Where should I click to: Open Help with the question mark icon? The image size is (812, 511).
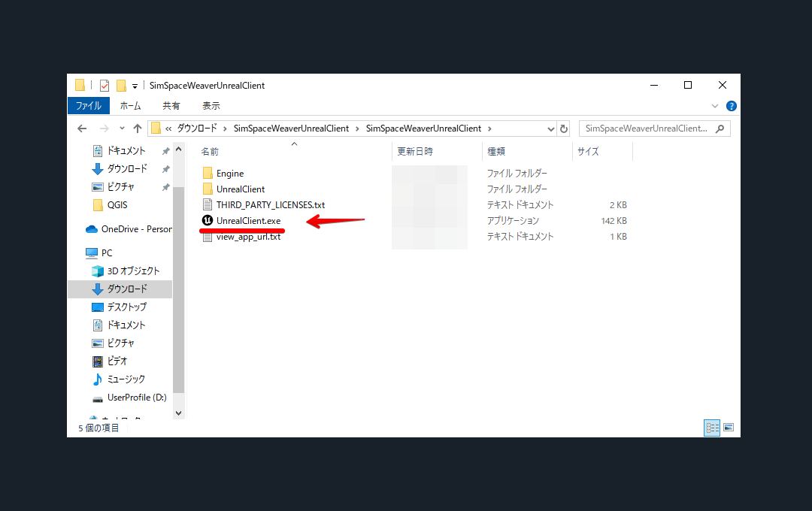click(732, 106)
